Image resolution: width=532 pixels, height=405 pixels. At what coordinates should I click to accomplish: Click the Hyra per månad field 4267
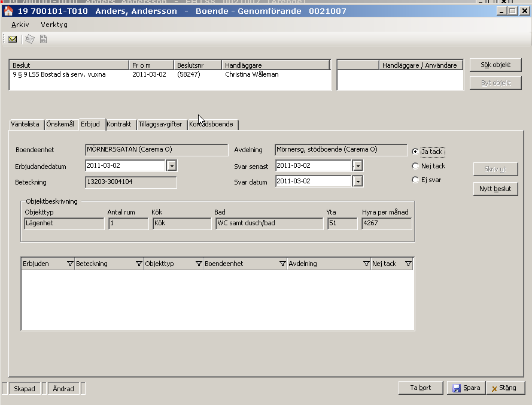[x=387, y=223]
